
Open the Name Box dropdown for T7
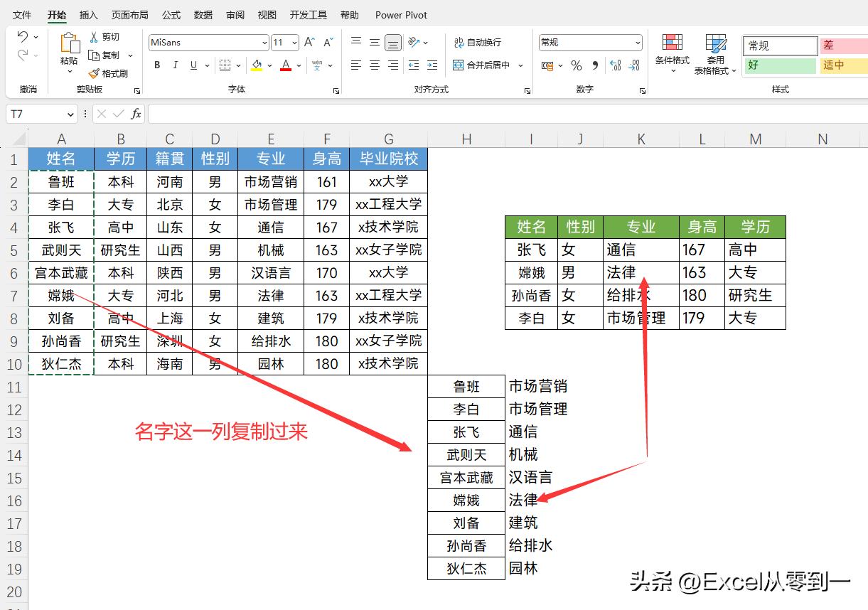point(70,114)
